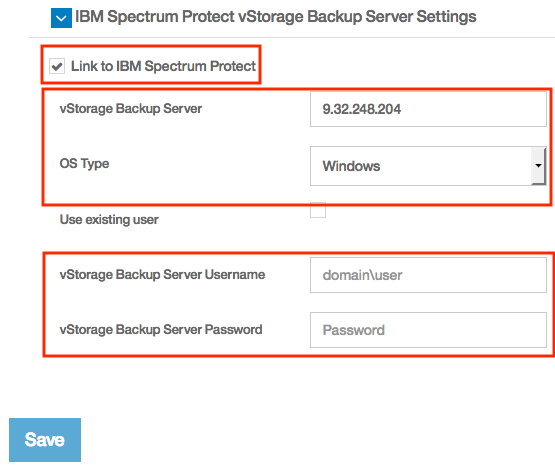Click the Windows value in OS Type
Screen dimensions: 555x468
pyautogui.click(x=351, y=166)
